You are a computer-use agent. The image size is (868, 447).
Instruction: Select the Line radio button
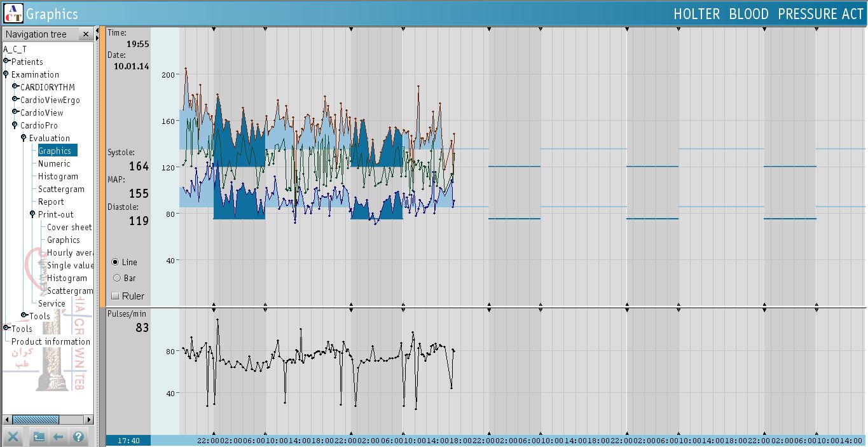(x=116, y=262)
